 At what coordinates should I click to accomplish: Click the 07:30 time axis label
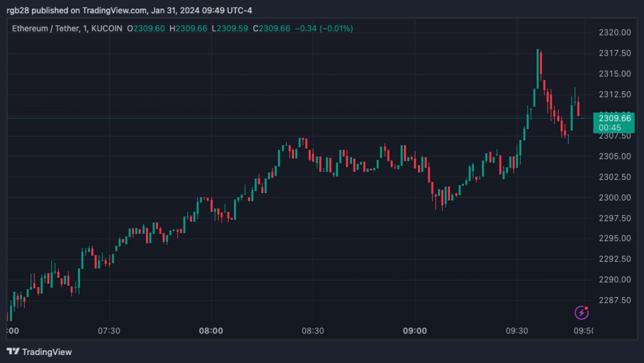tap(109, 331)
